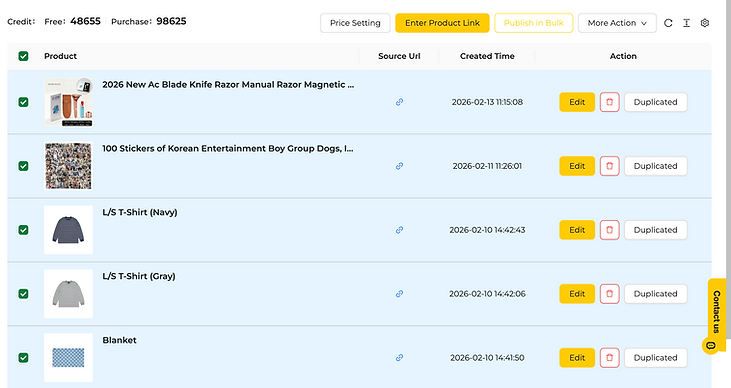The height and width of the screenshot is (388, 731).
Task: Edit the 100 Stickers product
Action: coord(577,166)
